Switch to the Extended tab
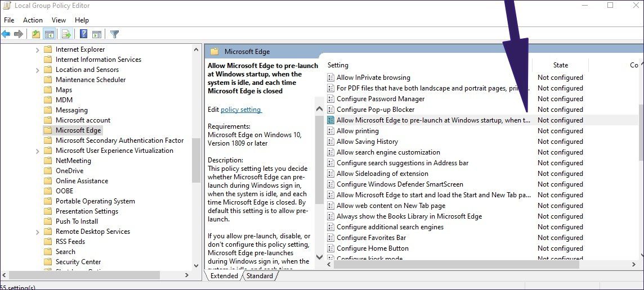Viewport: 644px width, 290px height. [224, 276]
